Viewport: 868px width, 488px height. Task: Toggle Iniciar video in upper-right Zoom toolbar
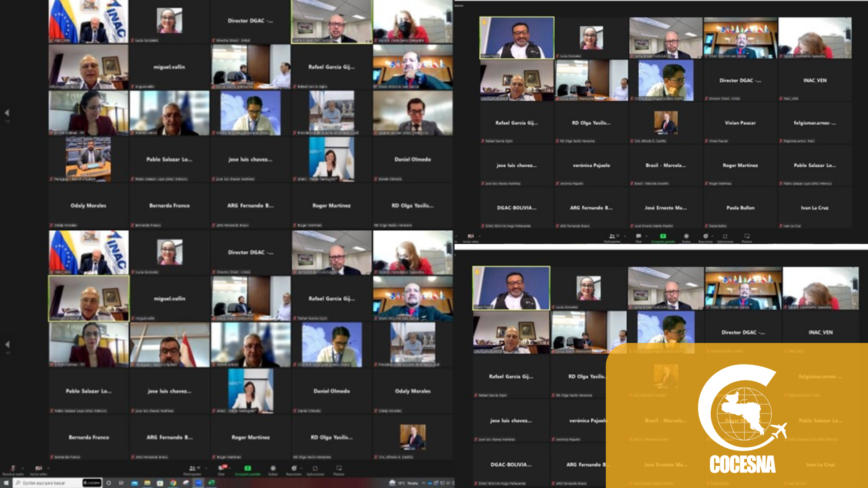click(x=471, y=236)
